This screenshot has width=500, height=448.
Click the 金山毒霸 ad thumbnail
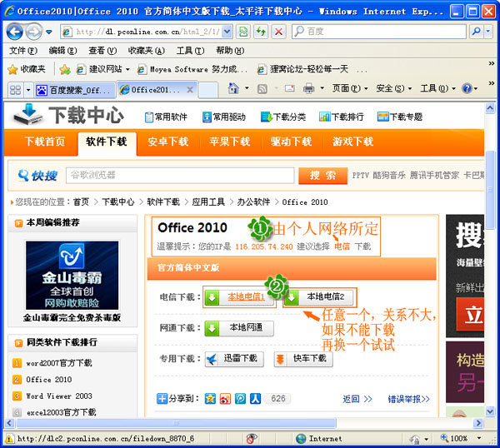(x=72, y=276)
